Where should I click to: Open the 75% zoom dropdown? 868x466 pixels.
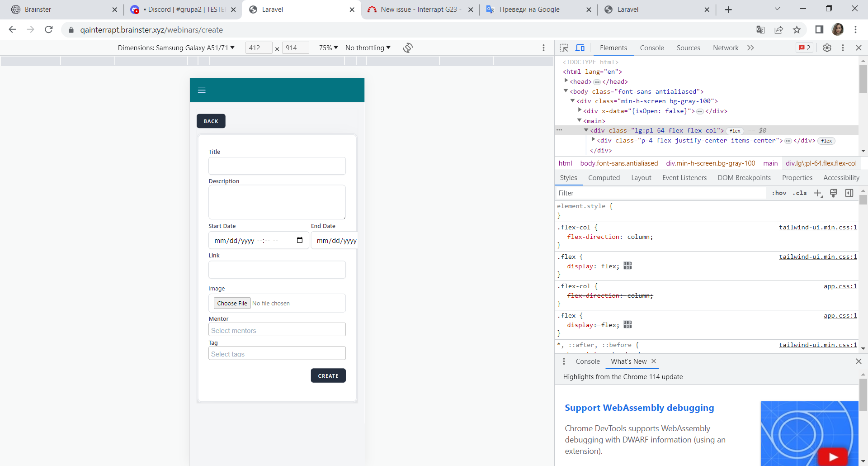[328, 48]
